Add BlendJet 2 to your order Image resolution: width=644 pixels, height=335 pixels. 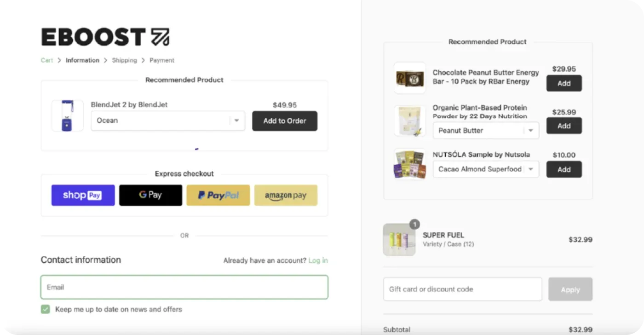[x=285, y=121]
